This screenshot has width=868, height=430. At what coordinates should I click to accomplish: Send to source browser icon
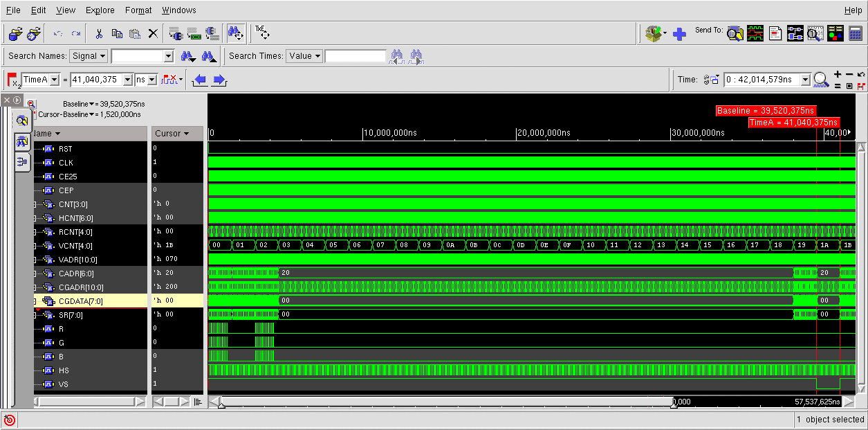pos(775,33)
